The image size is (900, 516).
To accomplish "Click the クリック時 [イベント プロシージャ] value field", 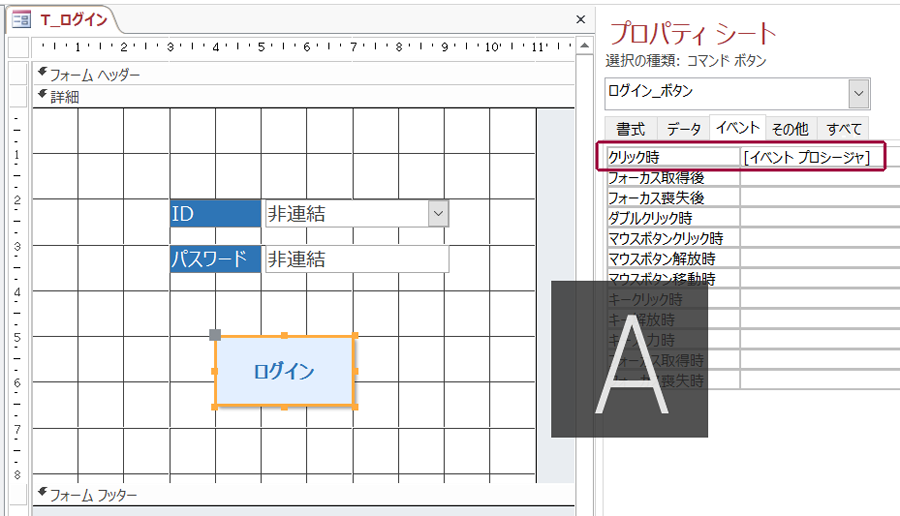I will (x=810, y=157).
